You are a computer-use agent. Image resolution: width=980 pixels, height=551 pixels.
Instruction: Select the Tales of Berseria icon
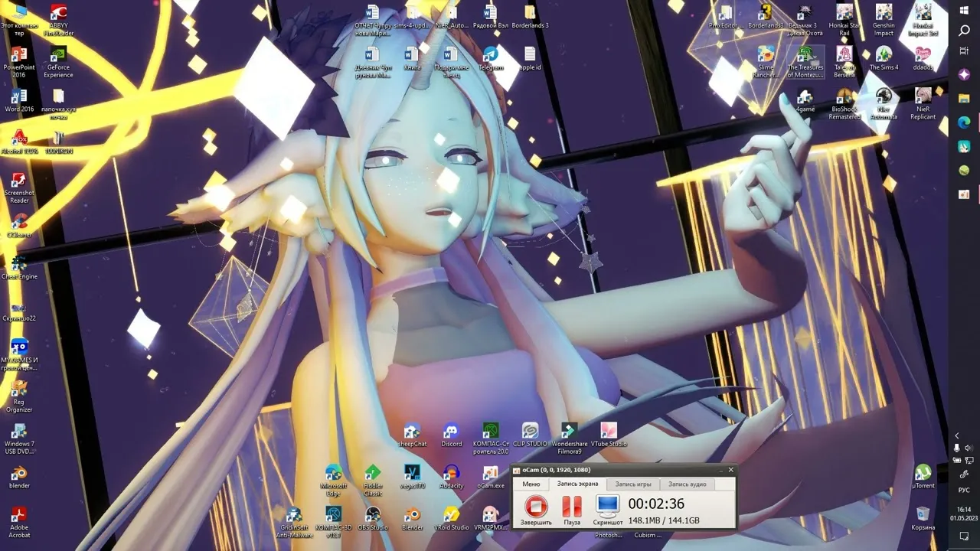844,63
